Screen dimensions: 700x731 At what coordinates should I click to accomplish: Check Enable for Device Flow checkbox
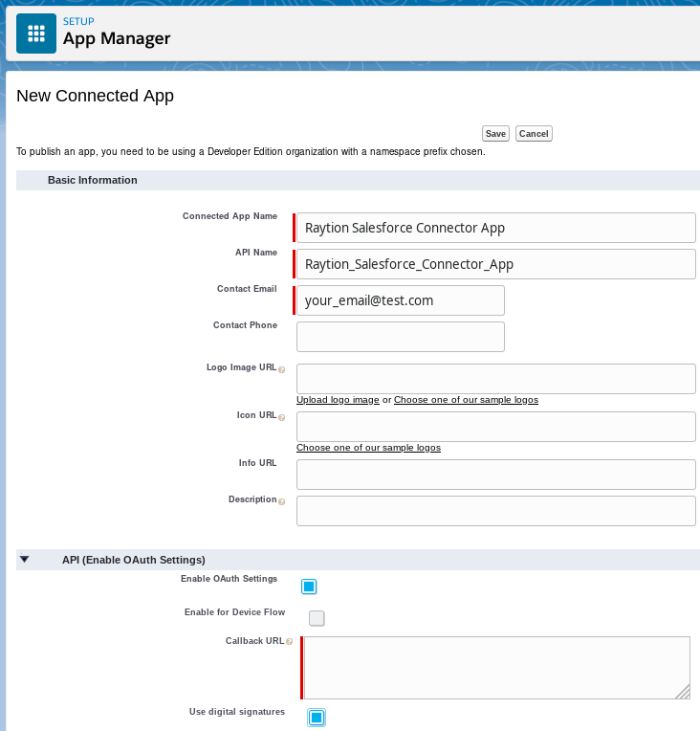pos(317,619)
